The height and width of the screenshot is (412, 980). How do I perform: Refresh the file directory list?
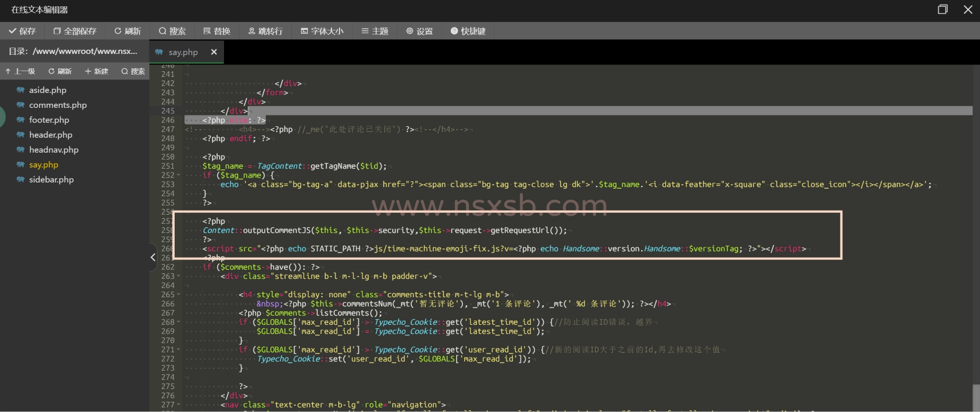(60, 71)
